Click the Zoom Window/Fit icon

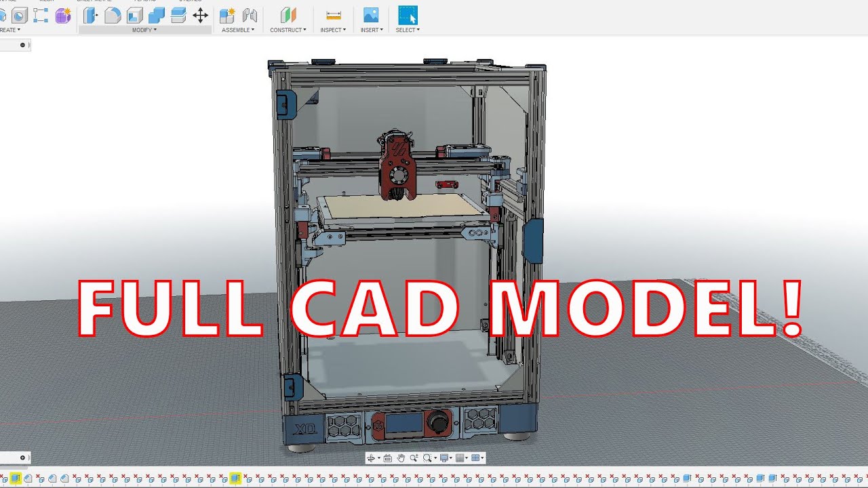point(428,458)
